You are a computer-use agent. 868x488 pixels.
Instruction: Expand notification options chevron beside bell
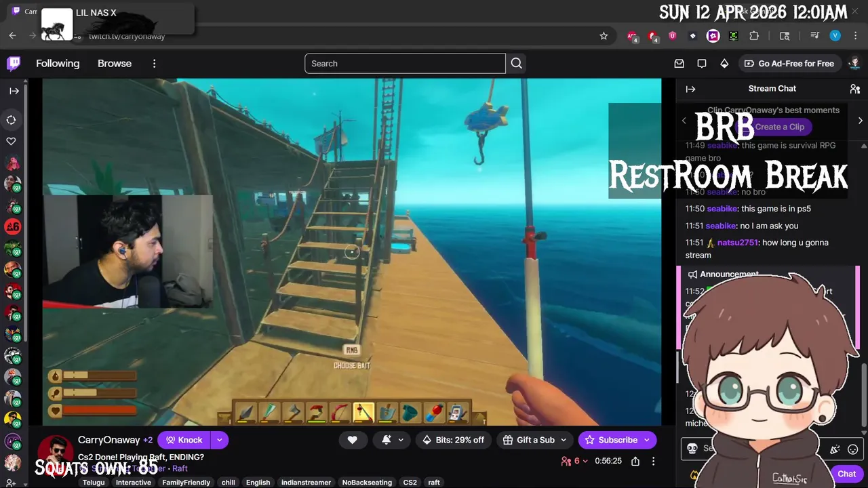pos(401,440)
